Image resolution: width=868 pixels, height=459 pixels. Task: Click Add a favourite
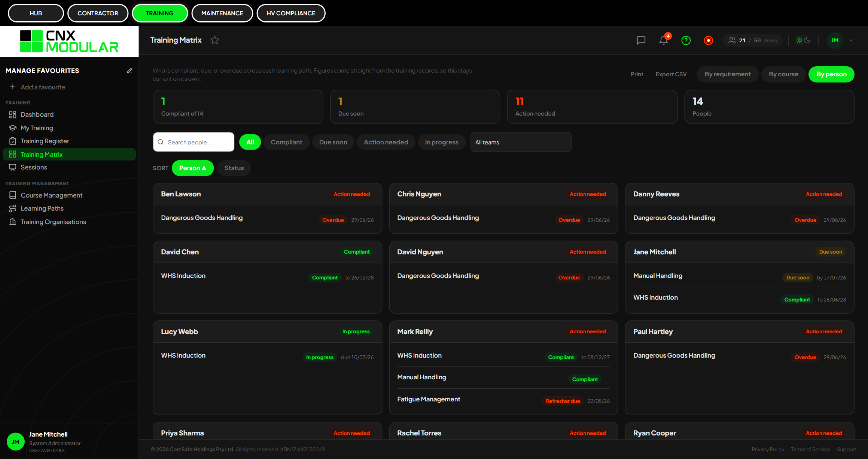click(43, 87)
